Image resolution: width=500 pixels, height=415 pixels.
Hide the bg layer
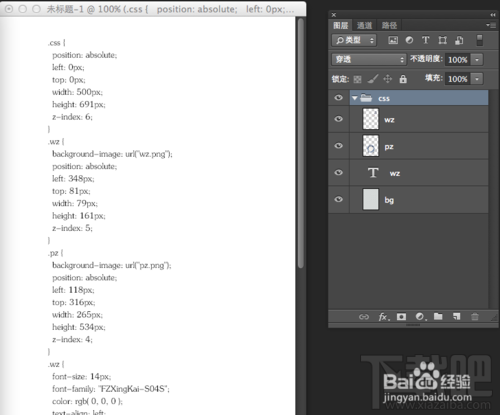[339, 199]
